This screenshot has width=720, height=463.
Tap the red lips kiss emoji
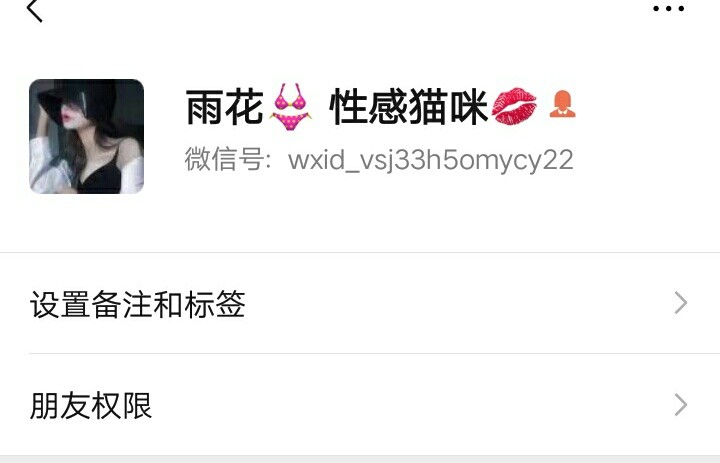click(514, 107)
